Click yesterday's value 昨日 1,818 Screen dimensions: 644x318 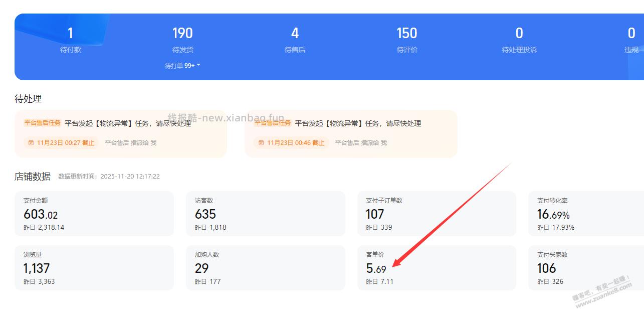click(210, 227)
